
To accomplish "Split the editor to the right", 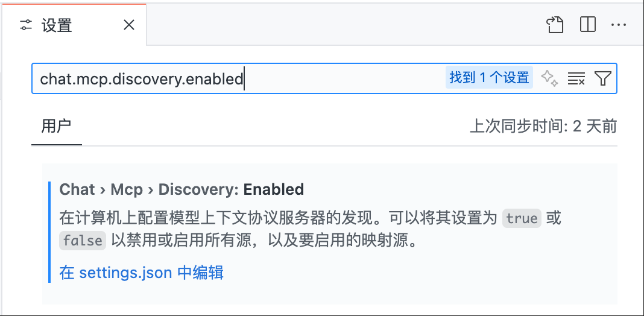I will pos(588,25).
